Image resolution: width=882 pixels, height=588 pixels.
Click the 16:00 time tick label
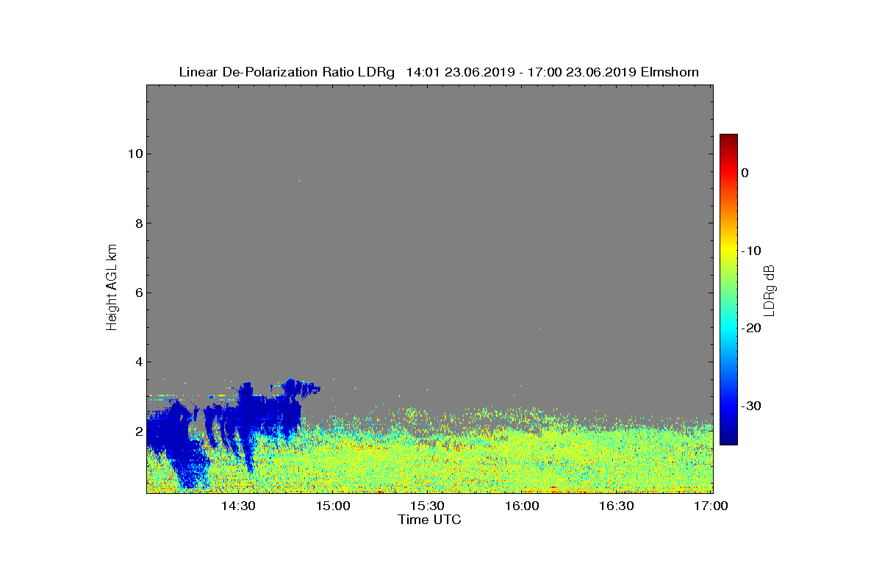(522, 506)
